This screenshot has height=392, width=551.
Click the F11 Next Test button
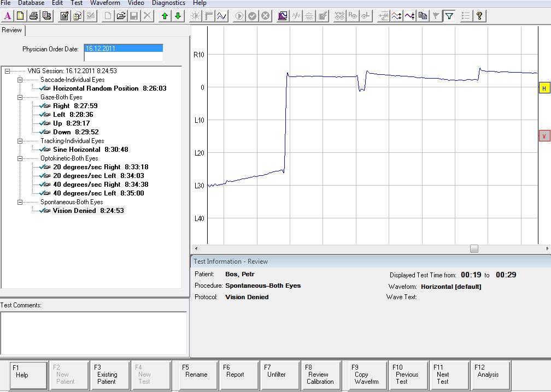tap(449, 376)
